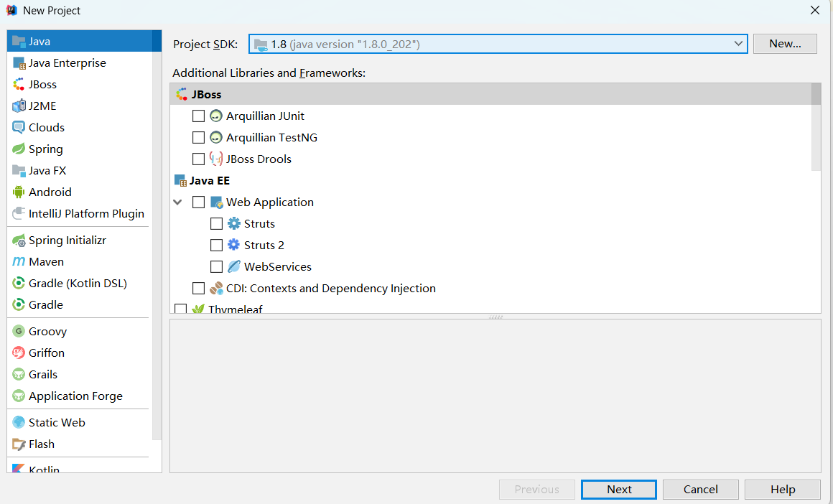Tick the Thymeleaf checkbox

click(x=181, y=309)
